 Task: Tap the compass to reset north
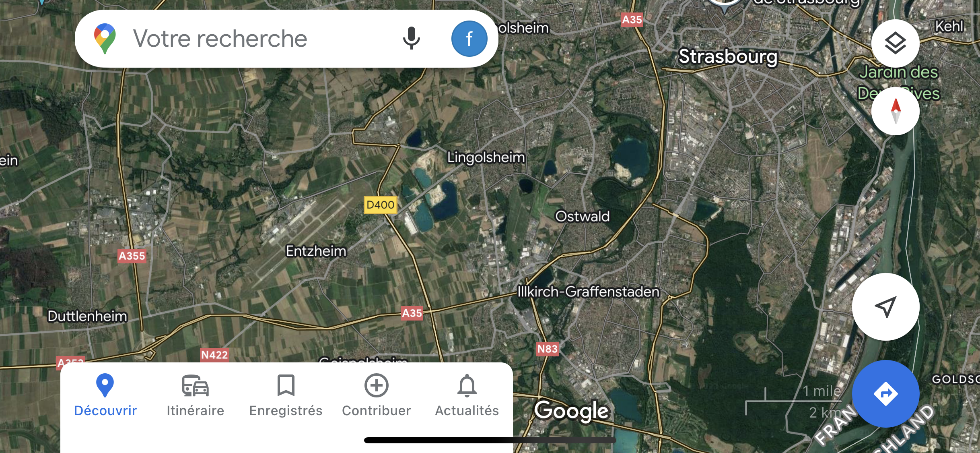895,111
